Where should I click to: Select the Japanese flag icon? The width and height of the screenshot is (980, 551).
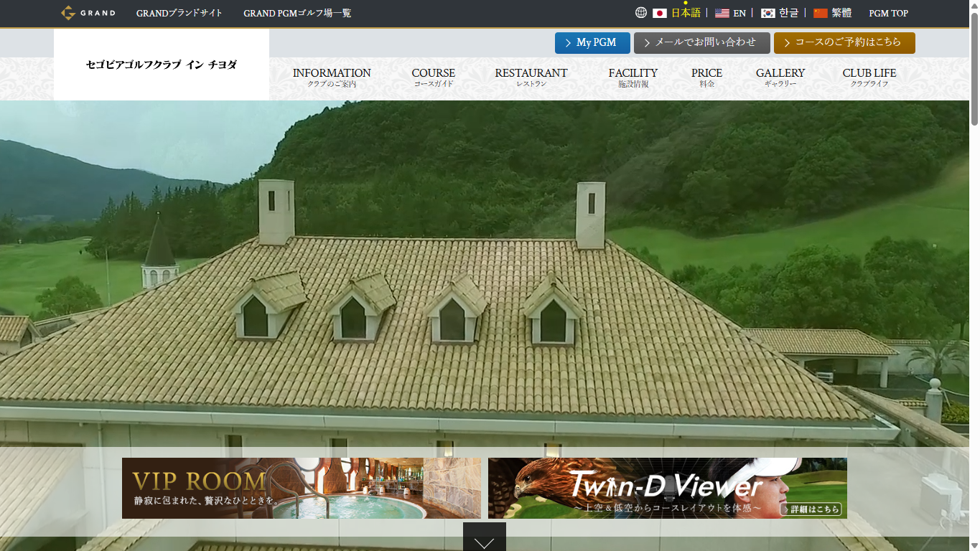[660, 13]
